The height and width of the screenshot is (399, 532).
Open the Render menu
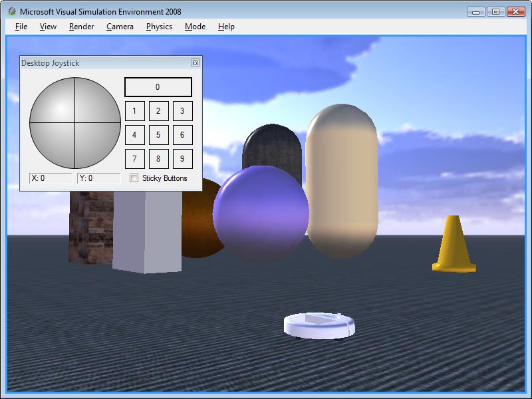coord(81,27)
